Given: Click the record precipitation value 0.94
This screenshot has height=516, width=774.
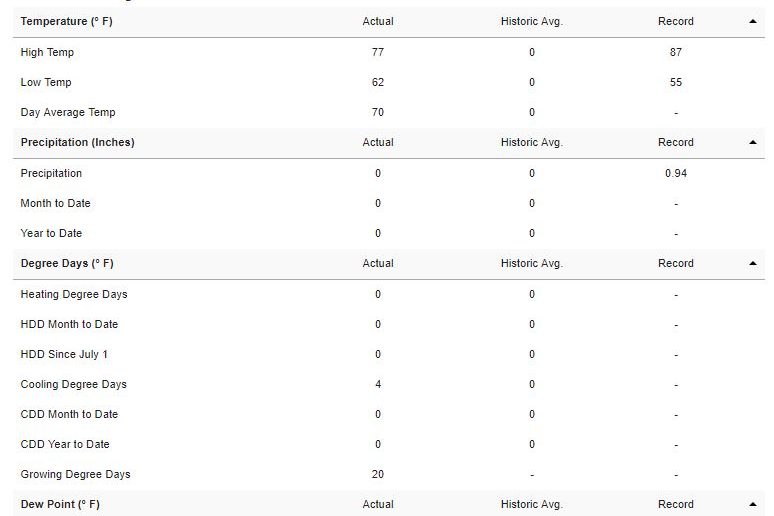Looking at the screenshot, I should [676, 173].
